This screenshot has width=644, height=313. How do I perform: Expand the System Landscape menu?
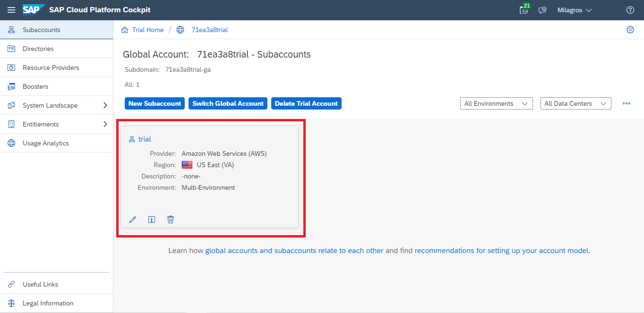tap(105, 105)
